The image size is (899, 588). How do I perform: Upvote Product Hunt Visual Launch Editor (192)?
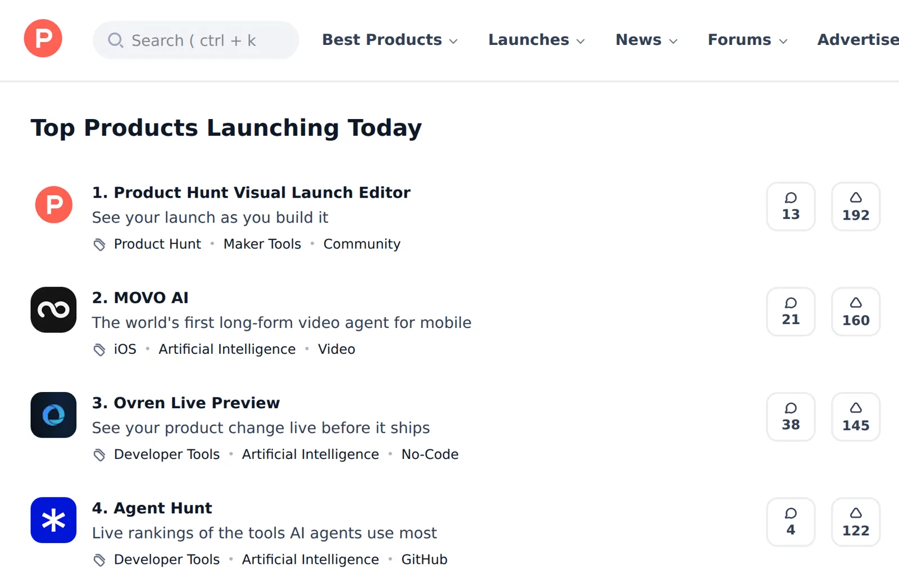(856, 206)
